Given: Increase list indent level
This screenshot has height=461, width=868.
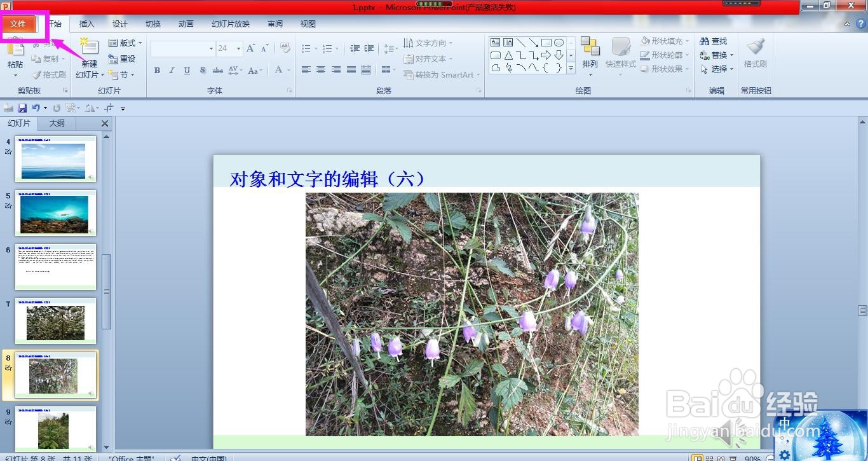Looking at the screenshot, I should point(370,48).
